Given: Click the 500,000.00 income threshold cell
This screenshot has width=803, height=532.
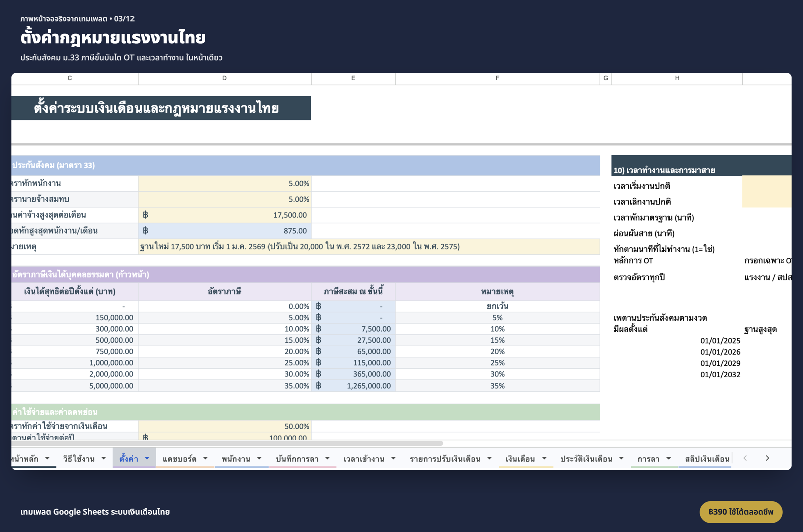Looking at the screenshot, I should pyautogui.click(x=74, y=340).
